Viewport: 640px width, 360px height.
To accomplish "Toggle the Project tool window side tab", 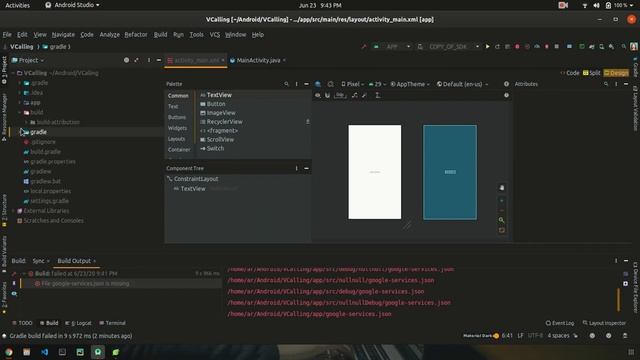I will tap(4, 70).
